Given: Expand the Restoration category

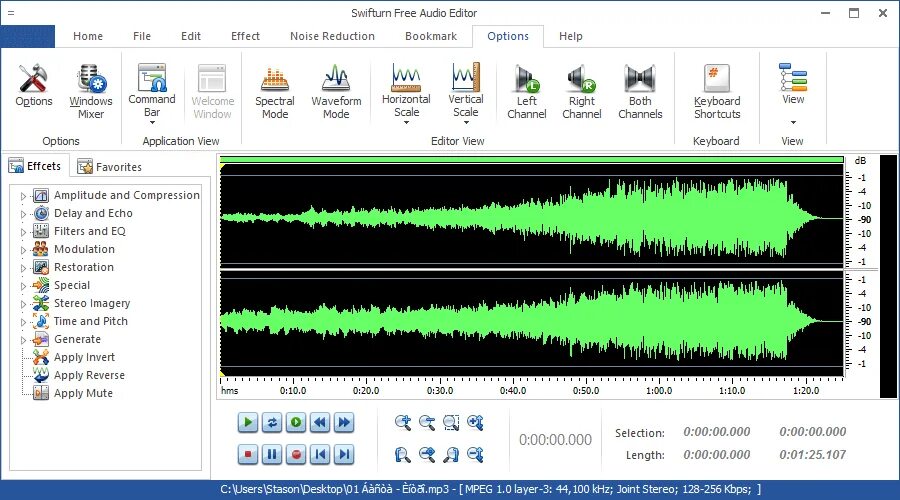Looking at the screenshot, I should pos(24,268).
